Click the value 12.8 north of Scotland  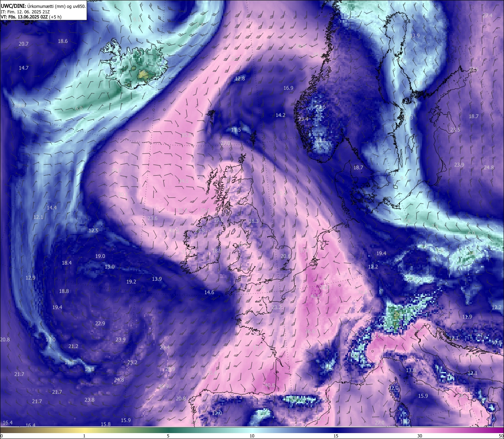click(x=240, y=78)
